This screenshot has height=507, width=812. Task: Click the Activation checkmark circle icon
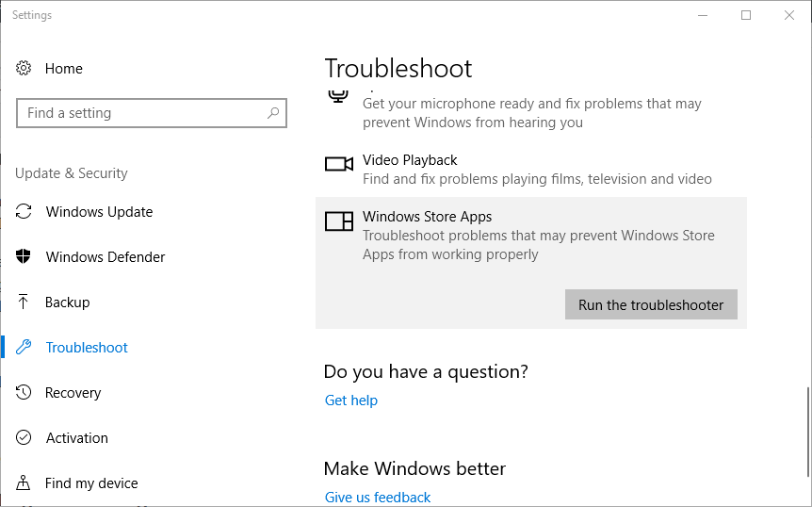click(25, 438)
